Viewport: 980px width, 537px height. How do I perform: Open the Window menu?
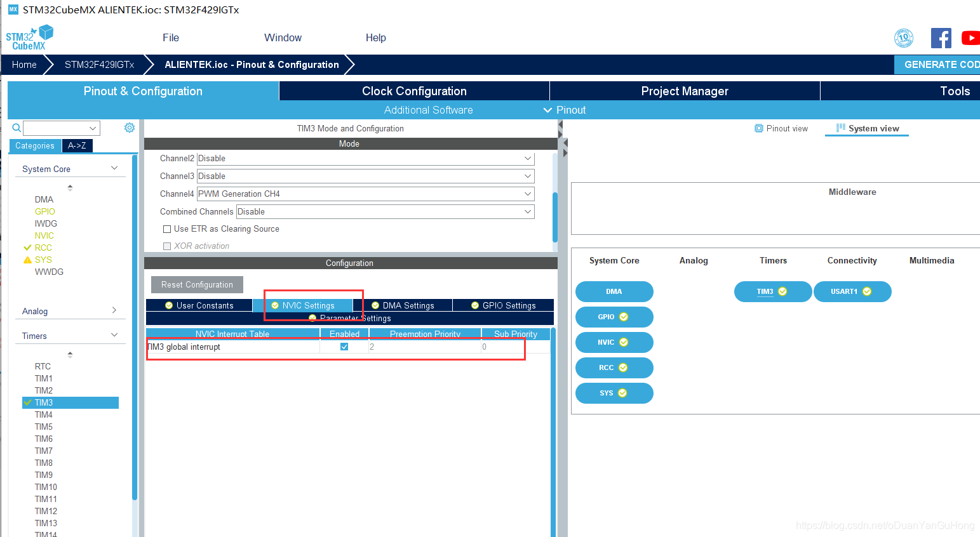[x=283, y=37]
